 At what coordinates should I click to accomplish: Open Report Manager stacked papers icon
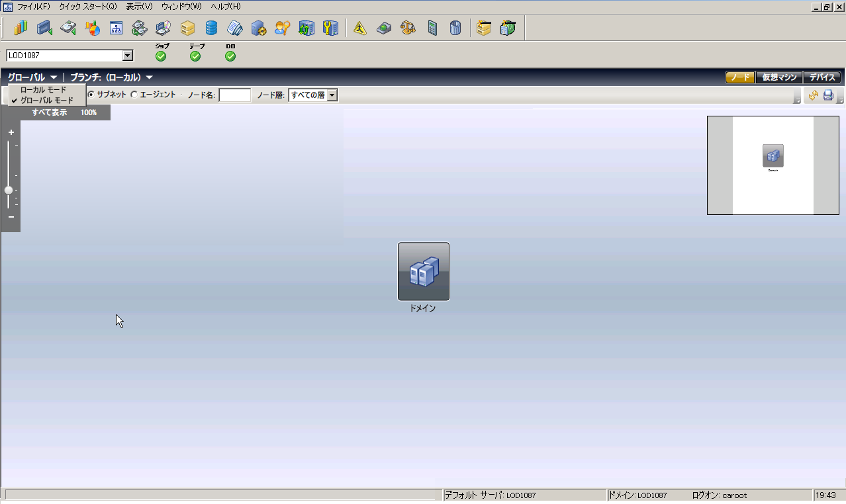[x=235, y=28]
